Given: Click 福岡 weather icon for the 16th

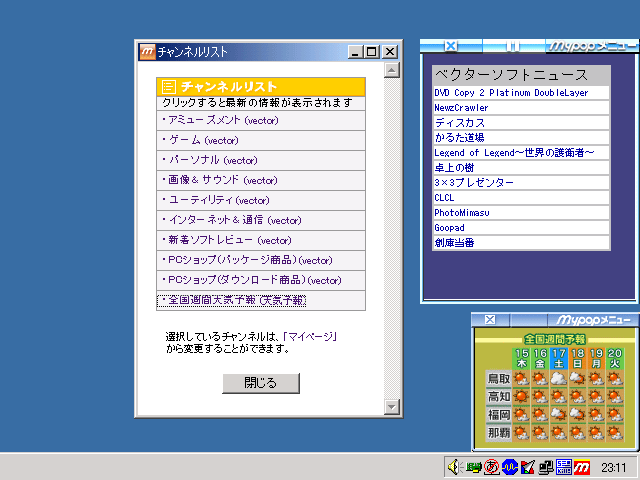Looking at the screenshot, I should coord(540,415).
